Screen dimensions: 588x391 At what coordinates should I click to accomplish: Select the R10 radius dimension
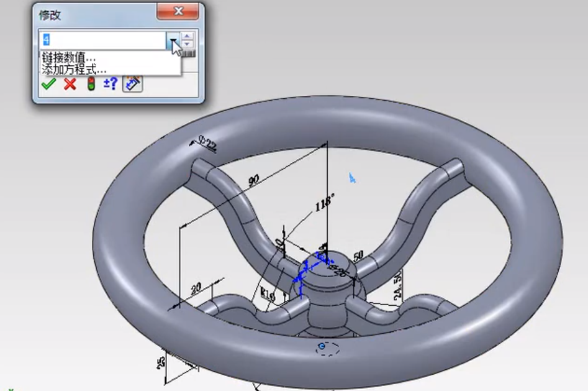268,295
